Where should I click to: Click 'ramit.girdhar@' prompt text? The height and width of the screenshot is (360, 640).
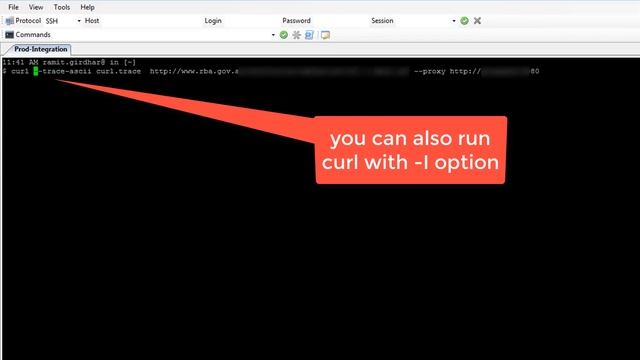tap(74, 62)
